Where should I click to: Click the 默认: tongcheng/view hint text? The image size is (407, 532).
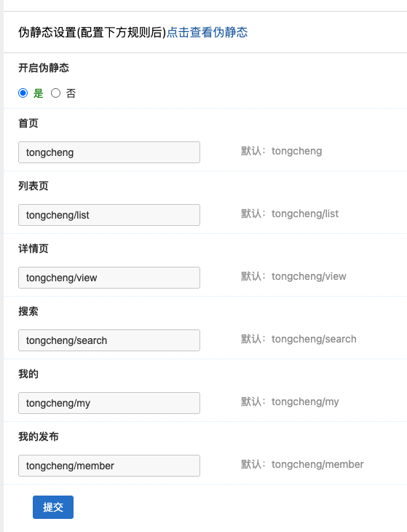pyautogui.click(x=293, y=276)
